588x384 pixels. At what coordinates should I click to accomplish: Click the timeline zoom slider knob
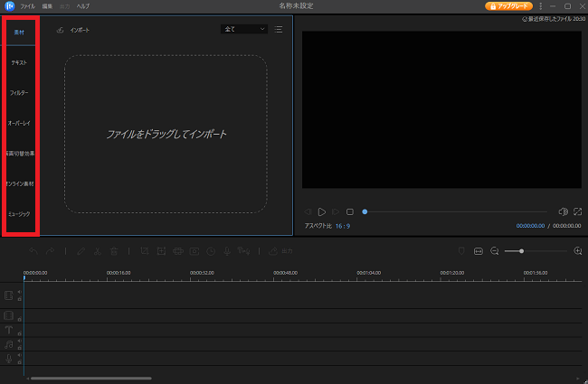[521, 251]
